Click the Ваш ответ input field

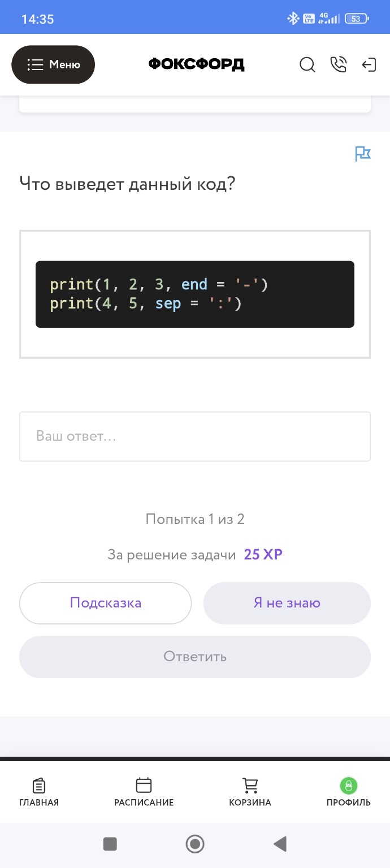(194, 436)
